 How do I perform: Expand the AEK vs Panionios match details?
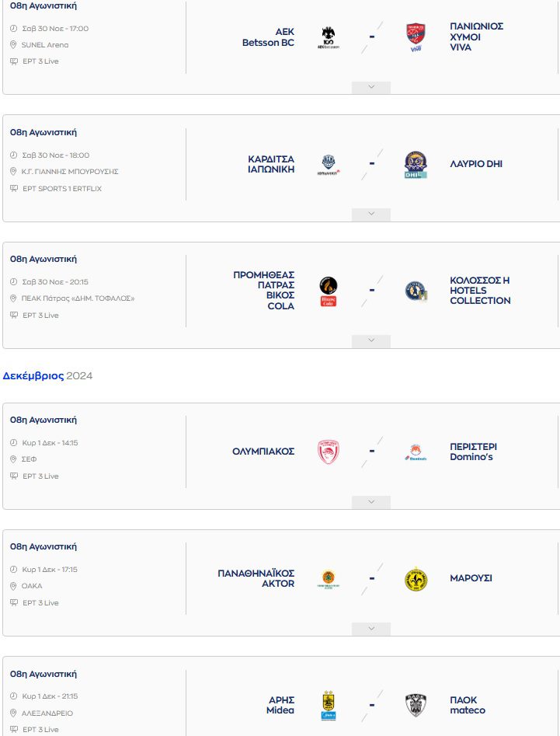(x=371, y=87)
